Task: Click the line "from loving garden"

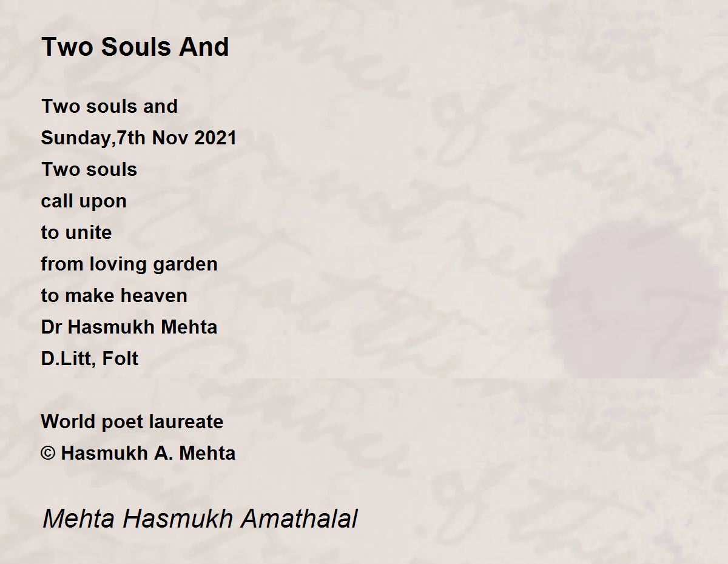Action: coord(129,264)
